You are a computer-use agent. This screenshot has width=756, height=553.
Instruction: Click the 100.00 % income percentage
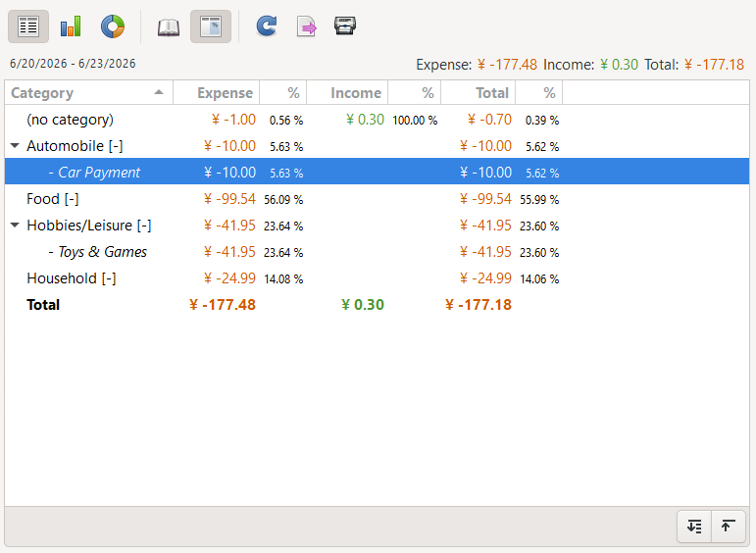coord(415,120)
